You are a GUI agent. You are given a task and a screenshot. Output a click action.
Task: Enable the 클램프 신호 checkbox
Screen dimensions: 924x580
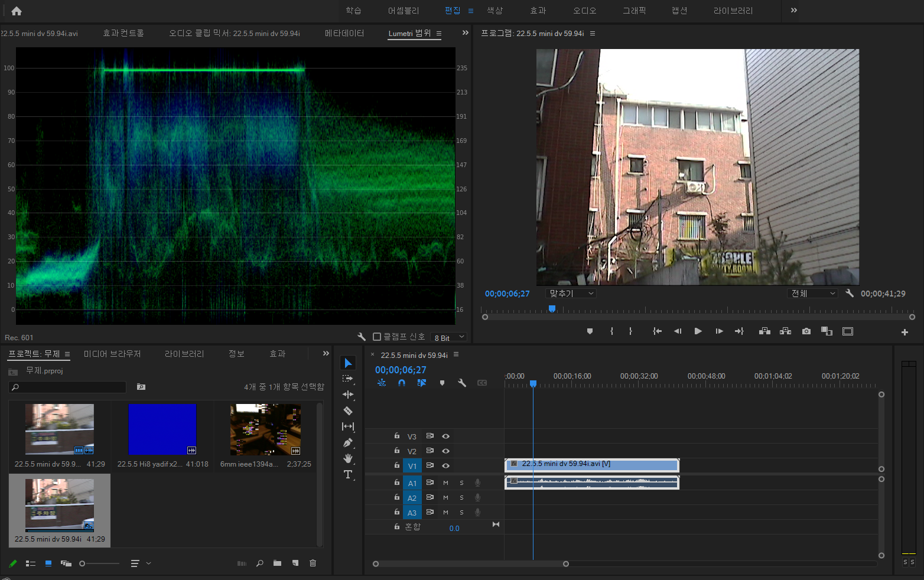[377, 337]
